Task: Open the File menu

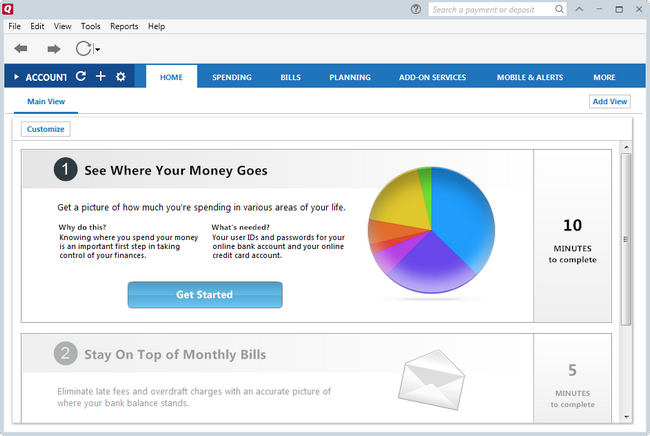Action: pyautogui.click(x=15, y=26)
